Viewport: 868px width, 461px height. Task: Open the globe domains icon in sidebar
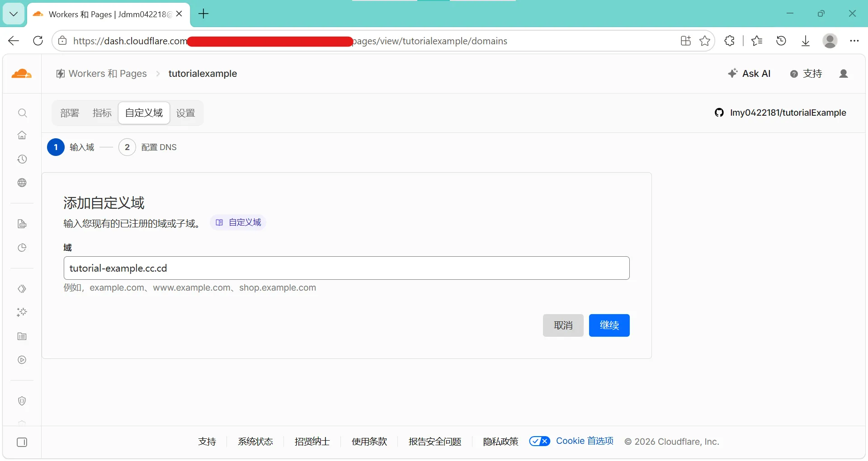(22, 183)
